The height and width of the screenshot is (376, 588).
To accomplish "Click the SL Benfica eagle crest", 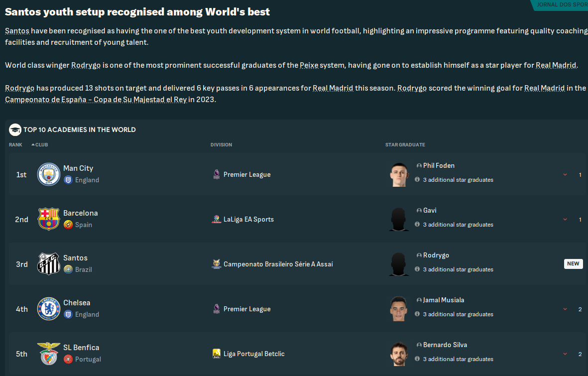I will coord(48,354).
